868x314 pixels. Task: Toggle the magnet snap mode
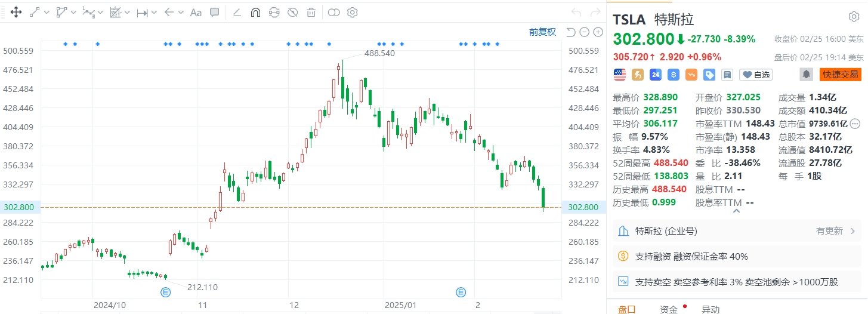click(255, 12)
